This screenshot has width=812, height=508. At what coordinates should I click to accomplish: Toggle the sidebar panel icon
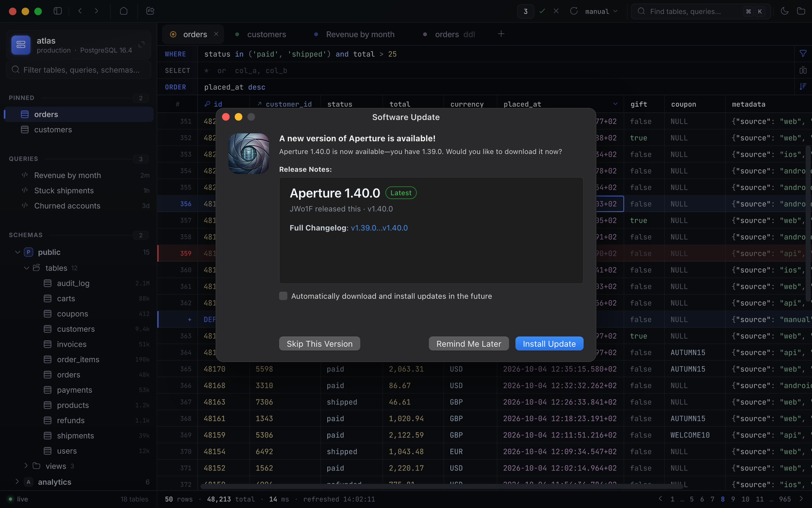point(58,11)
